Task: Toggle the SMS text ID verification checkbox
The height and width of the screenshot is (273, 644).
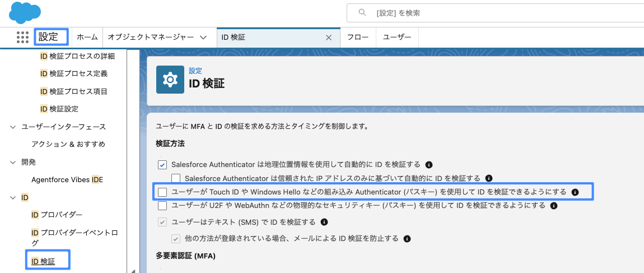Action: (x=162, y=223)
